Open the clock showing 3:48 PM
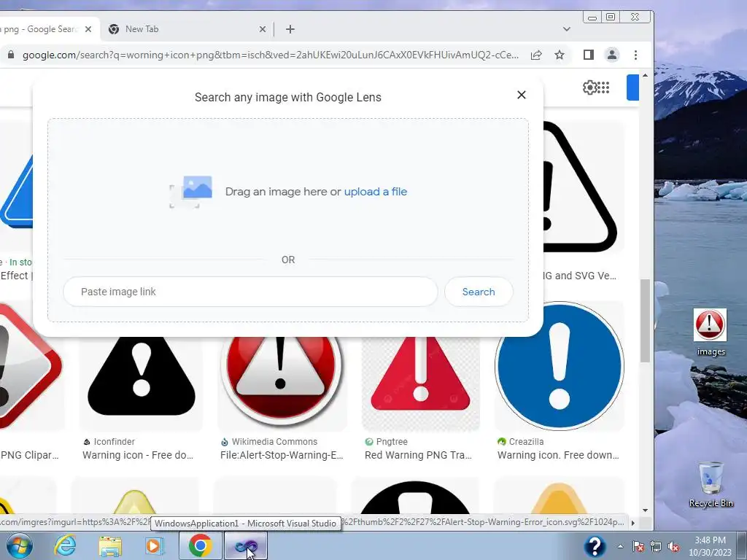The width and height of the screenshot is (747, 560). (710, 546)
